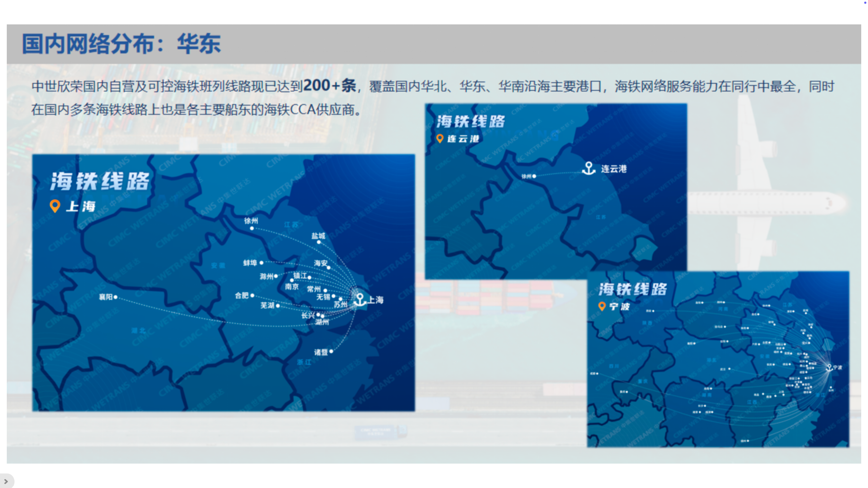The height and width of the screenshot is (488, 868).
Task: Click the anchor icon beside 上海 port
Action: tap(360, 300)
